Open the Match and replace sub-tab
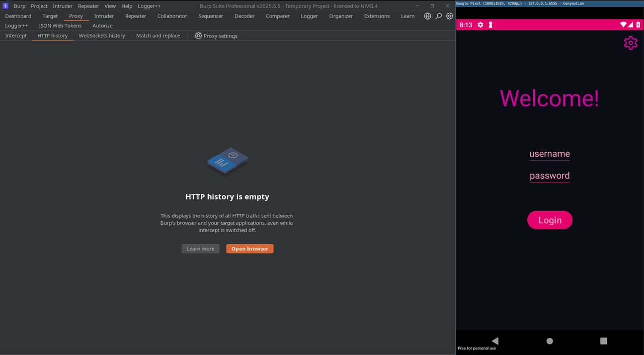 (158, 36)
